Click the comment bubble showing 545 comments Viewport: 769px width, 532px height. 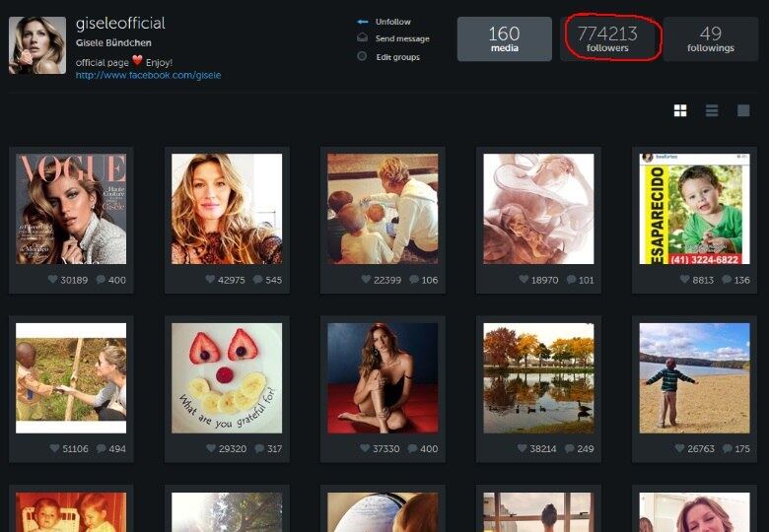click(257, 280)
